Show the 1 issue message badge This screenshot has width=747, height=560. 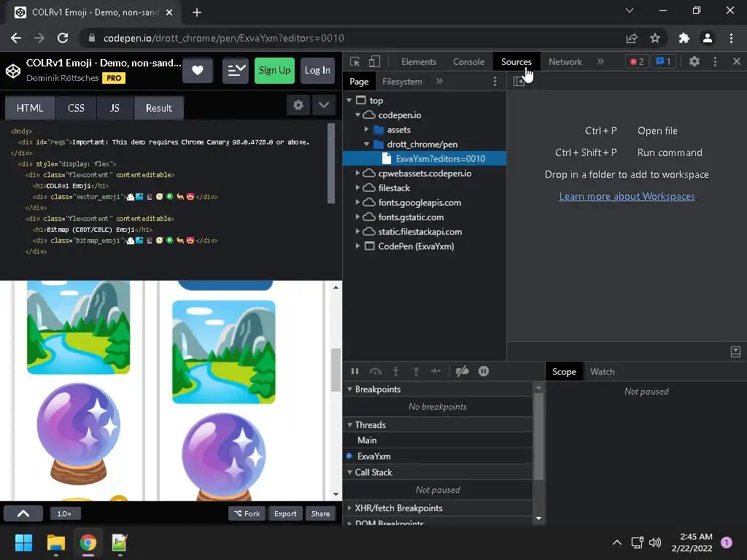pos(663,61)
